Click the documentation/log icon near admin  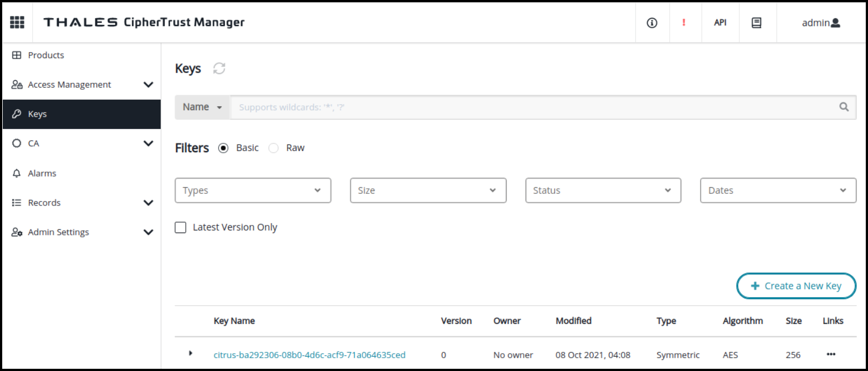[757, 22]
